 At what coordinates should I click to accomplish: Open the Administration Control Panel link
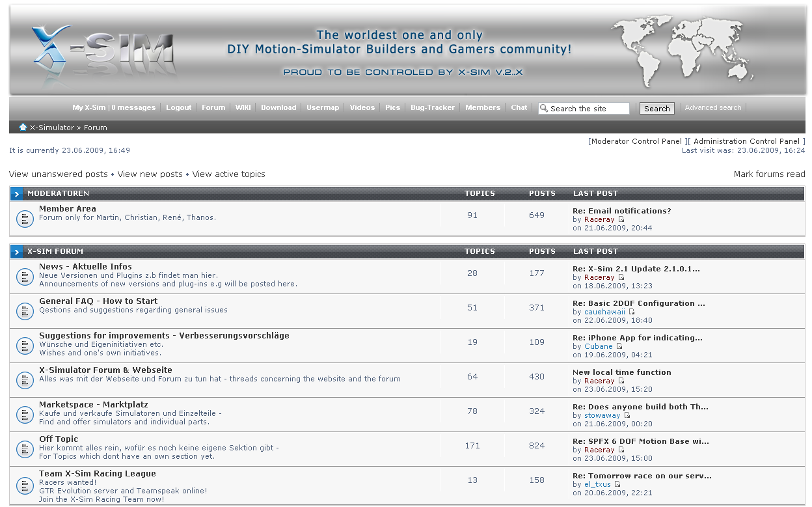pos(747,141)
